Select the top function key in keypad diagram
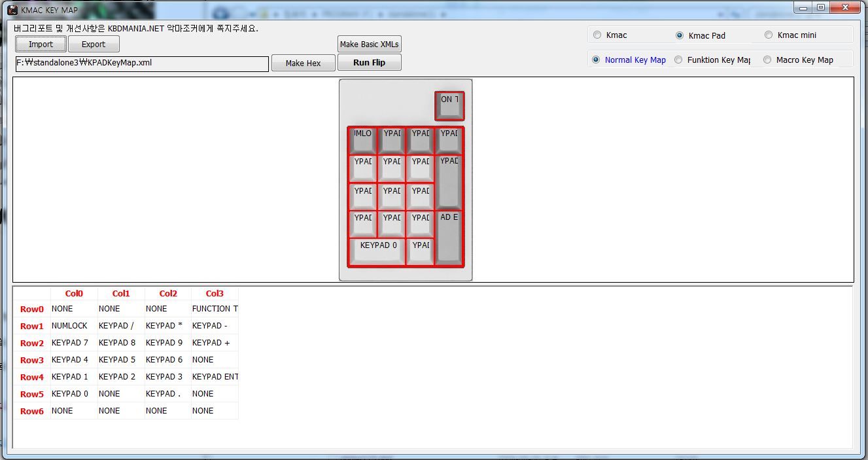868x460 pixels. click(x=449, y=105)
